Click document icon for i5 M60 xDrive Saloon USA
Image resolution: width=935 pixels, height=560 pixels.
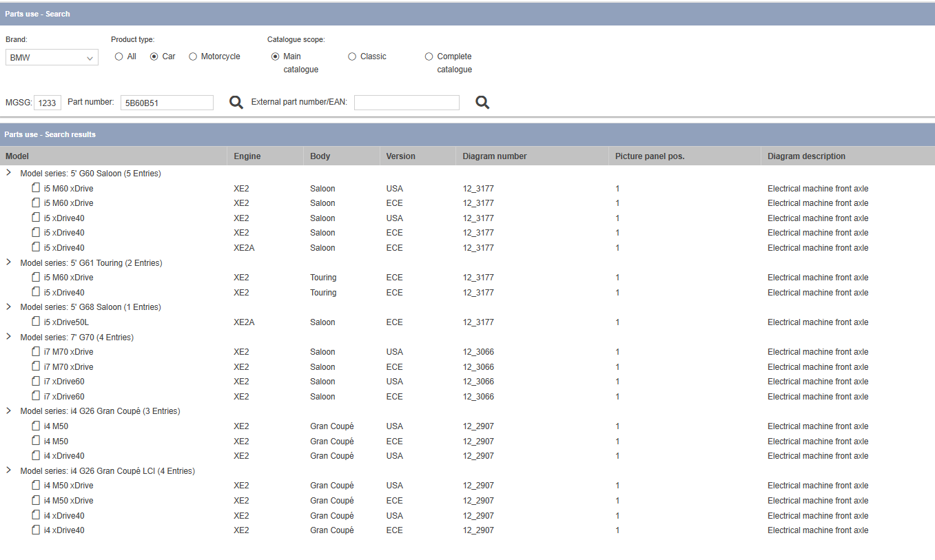pos(36,188)
